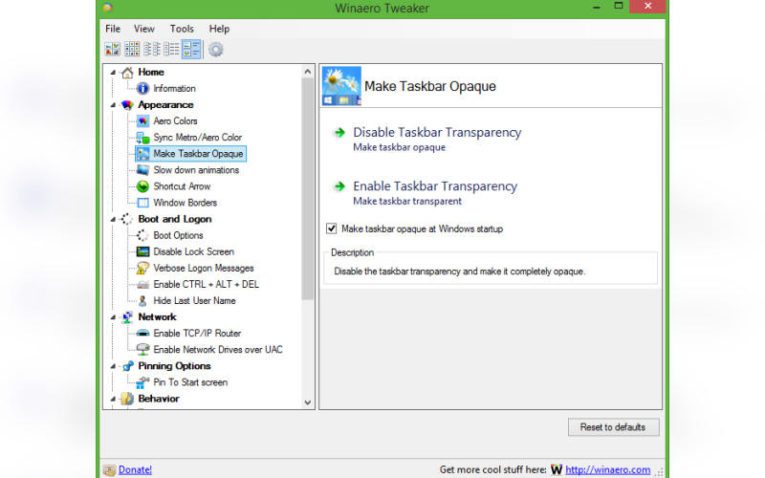Click the Donate icon in the status bar

tap(110, 470)
